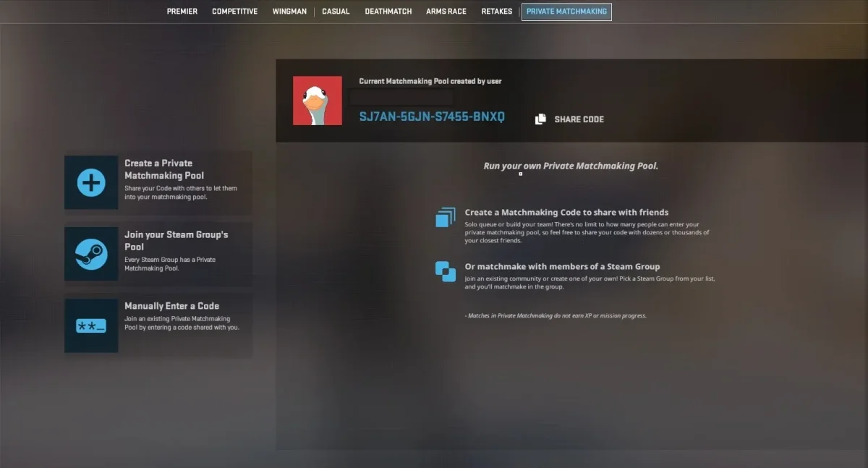The image size is (868, 468).
Task: Open the Premier game mode tab
Action: (182, 11)
